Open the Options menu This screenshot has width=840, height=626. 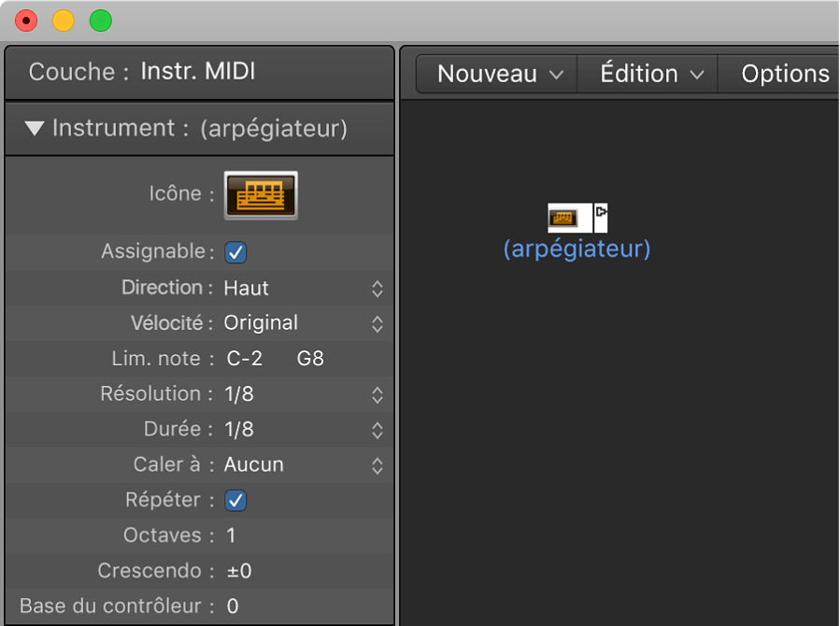point(785,74)
